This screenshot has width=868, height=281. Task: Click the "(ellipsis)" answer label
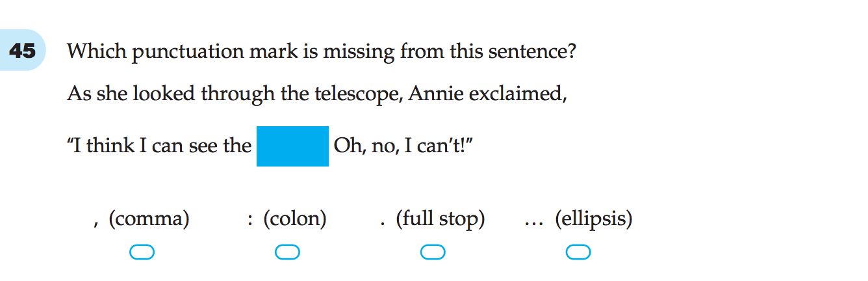(593, 220)
